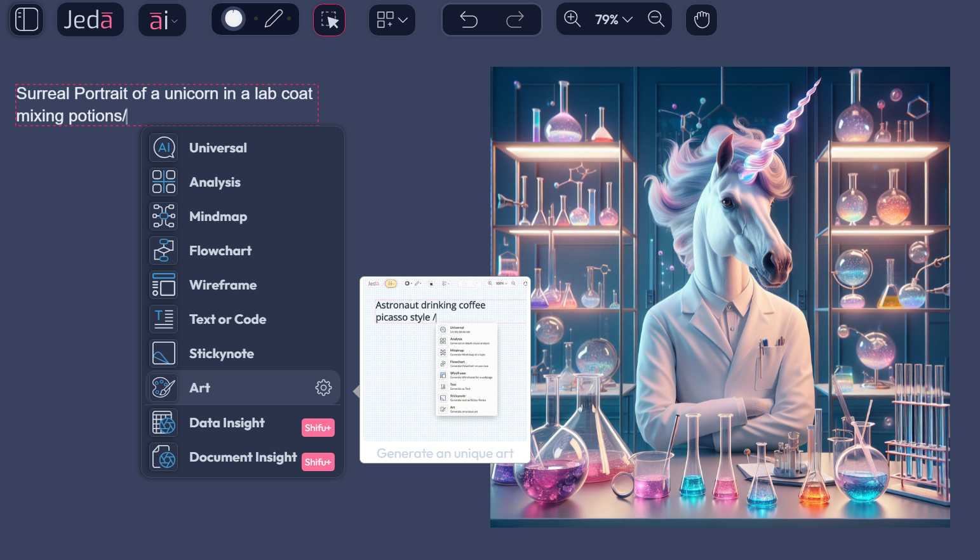Click the Data Insight icon
This screenshot has height=560, width=980.
pyautogui.click(x=164, y=423)
